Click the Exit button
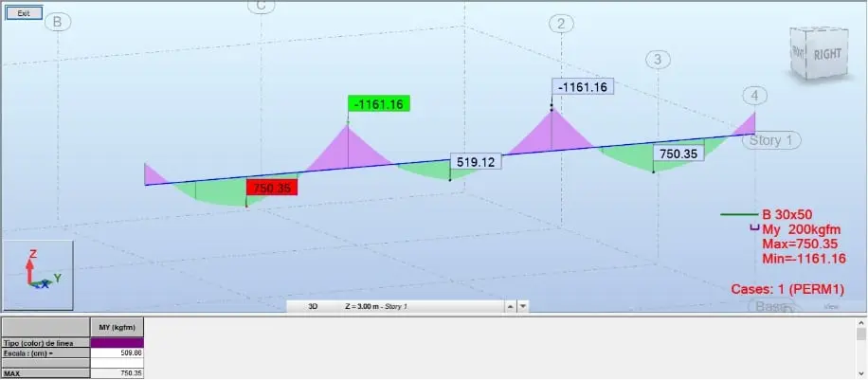This screenshot has height=380, width=868. point(24,13)
